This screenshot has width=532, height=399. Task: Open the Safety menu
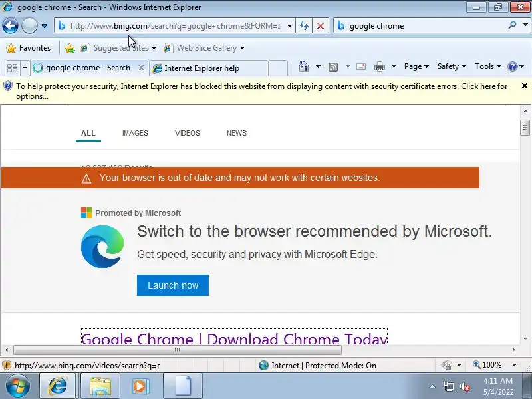(x=452, y=66)
